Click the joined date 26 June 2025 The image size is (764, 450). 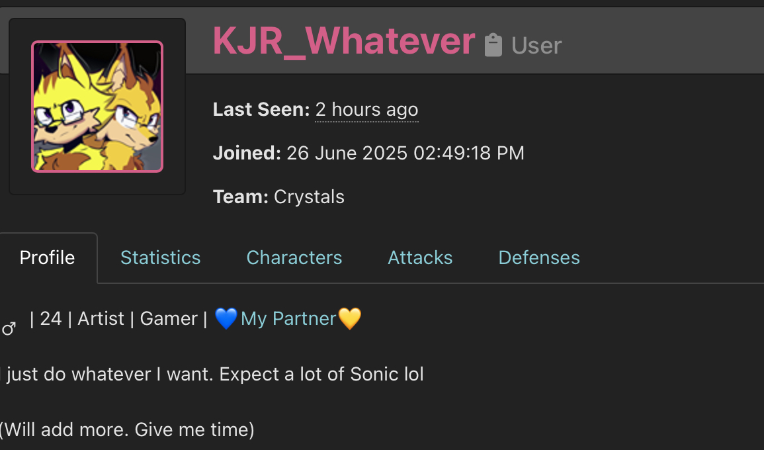[347, 153]
